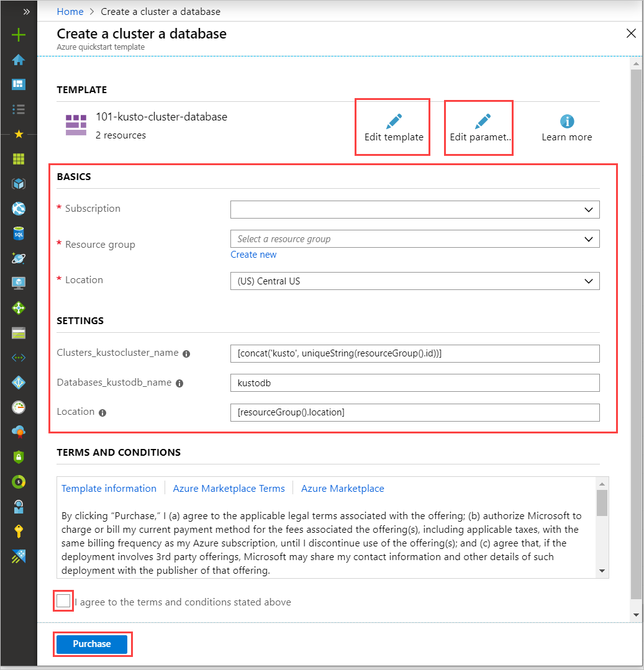Open the Subscription dropdown
644x670 pixels.
pyautogui.click(x=414, y=209)
